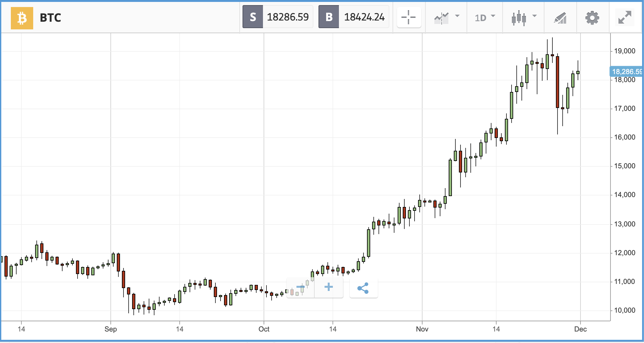The width and height of the screenshot is (644, 343).
Task: Click the S sell button
Action: [253, 17]
